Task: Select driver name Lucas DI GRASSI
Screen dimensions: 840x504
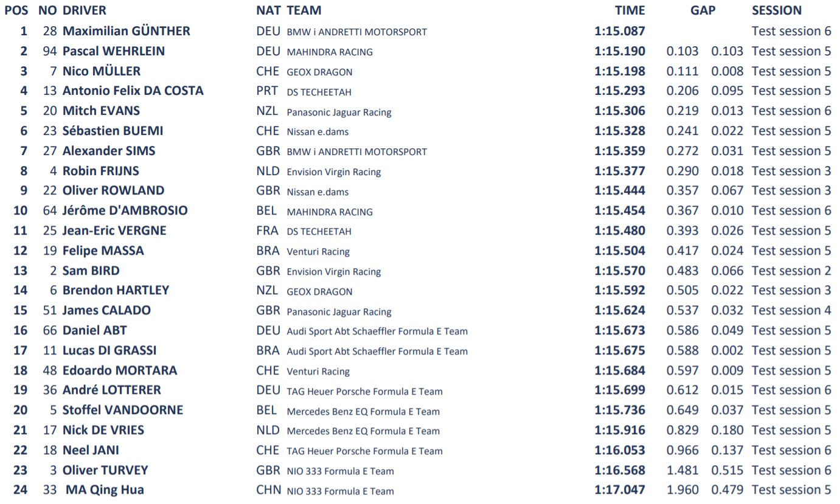Action: click(109, 351)
